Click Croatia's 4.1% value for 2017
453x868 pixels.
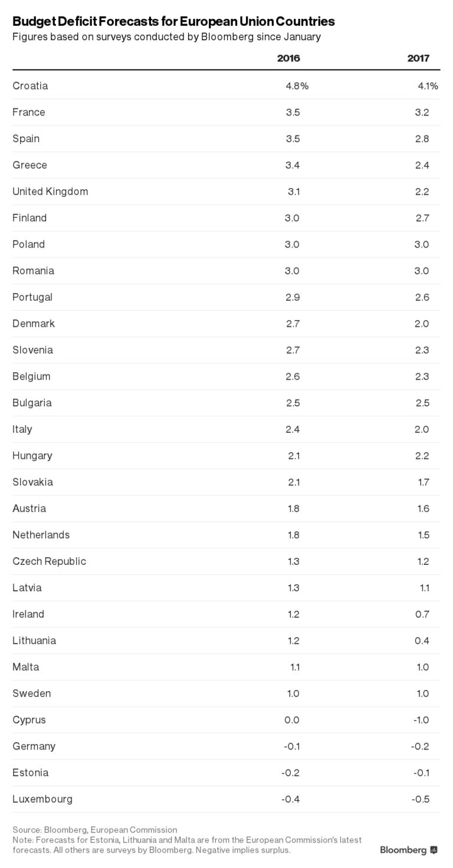coord(428,86)
